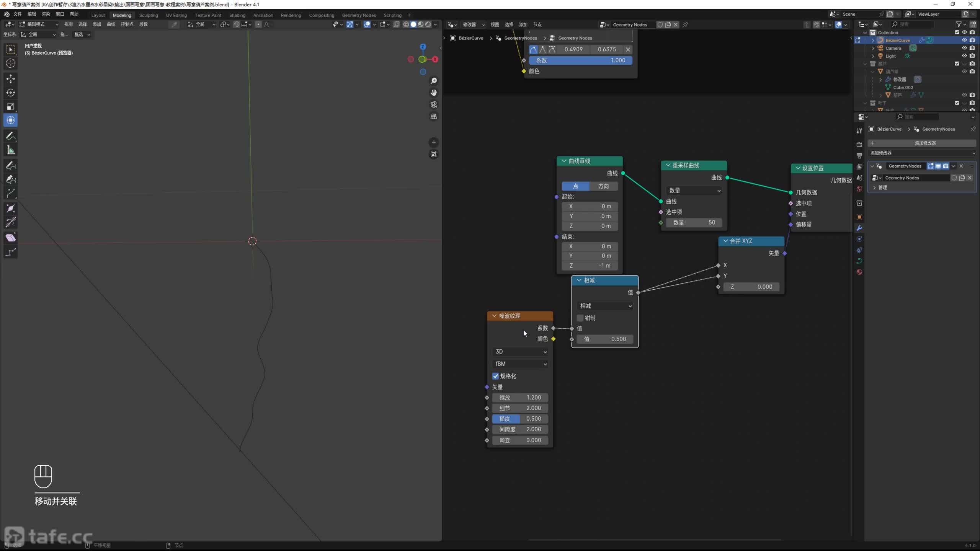Toggle perspective/orthographic grid icon
This screenshot has width=980, height=551.
433,116
